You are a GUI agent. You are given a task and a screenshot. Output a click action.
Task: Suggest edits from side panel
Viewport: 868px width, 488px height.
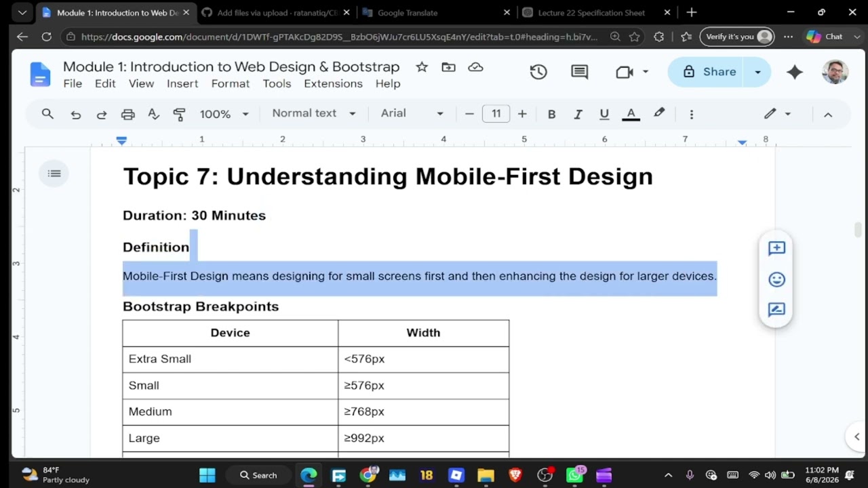click(x=776, y=310)
